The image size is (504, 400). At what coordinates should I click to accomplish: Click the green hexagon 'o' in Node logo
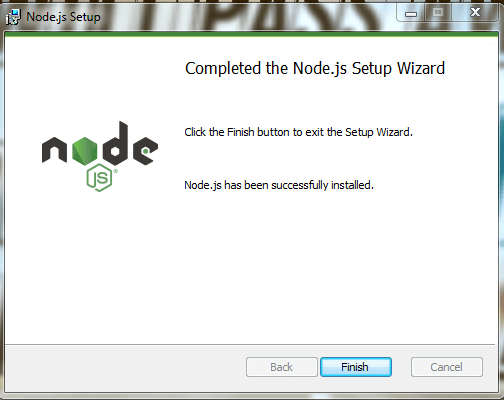point(85,151)
